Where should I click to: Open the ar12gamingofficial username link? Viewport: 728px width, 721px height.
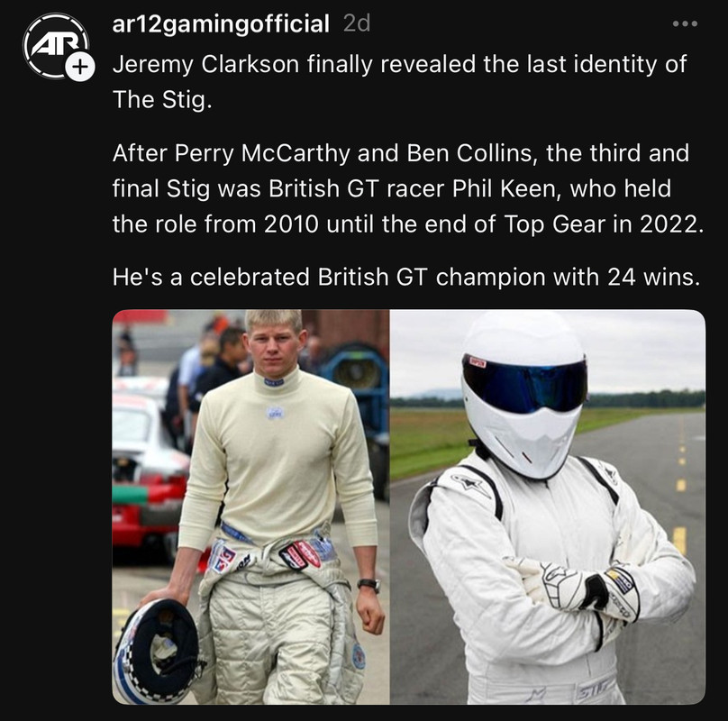[x=221, y=23]
